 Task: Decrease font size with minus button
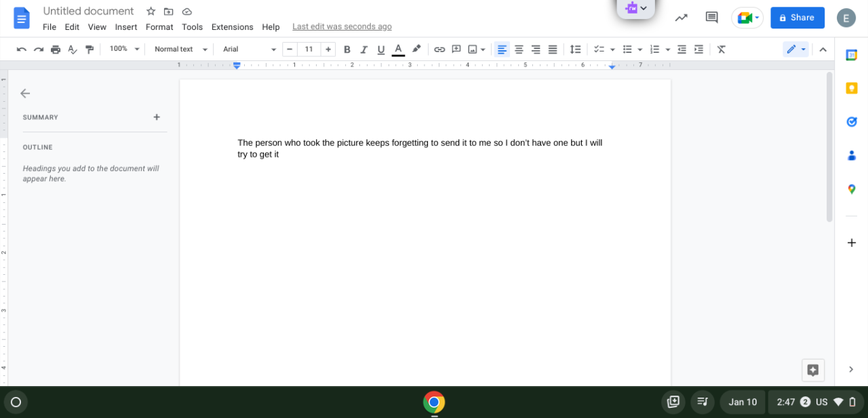(x=290, y=50)
